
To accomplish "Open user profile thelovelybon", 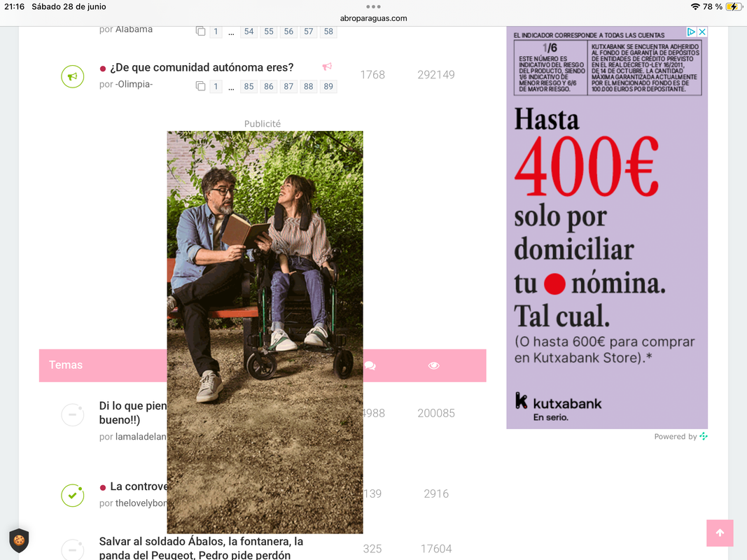I will pyautogui.click(x=141, y=503).
